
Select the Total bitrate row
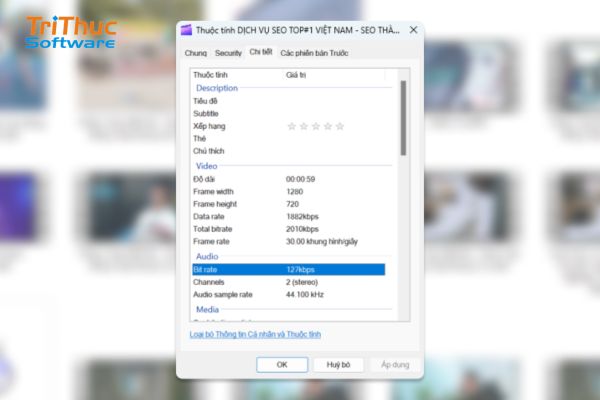point(289,229)
